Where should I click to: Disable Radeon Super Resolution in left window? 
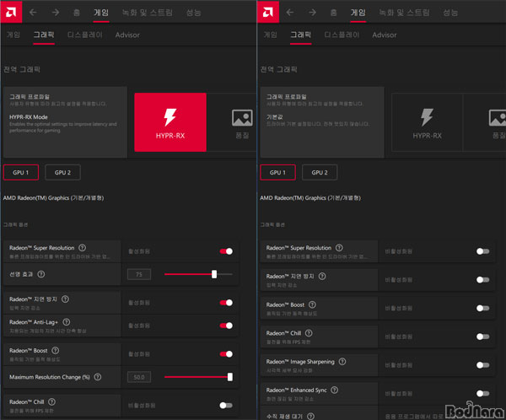click(x=226, y=251)
